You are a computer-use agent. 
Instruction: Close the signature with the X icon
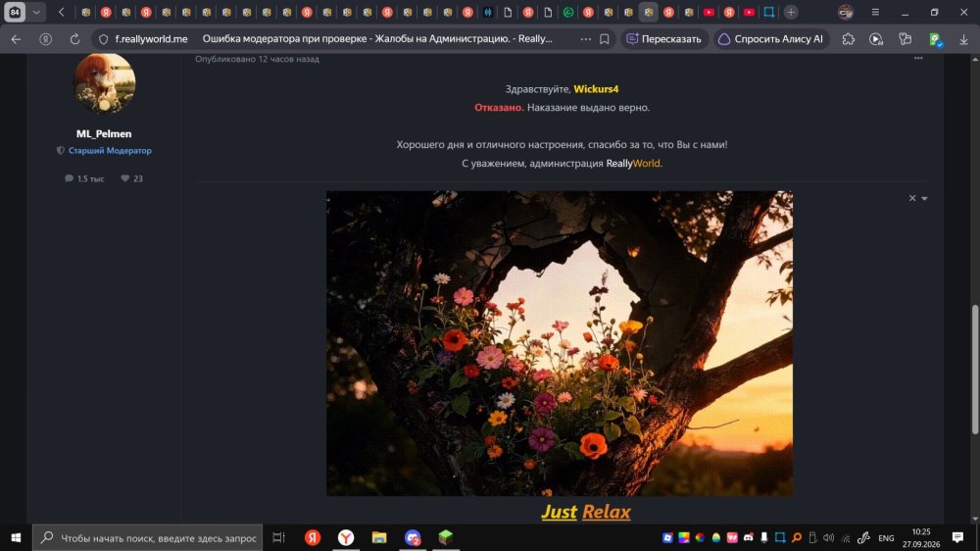click(x=911, y=198)
